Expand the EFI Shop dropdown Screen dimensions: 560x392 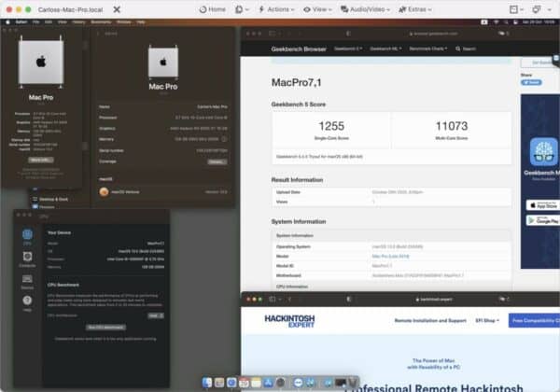click(487, 320)
